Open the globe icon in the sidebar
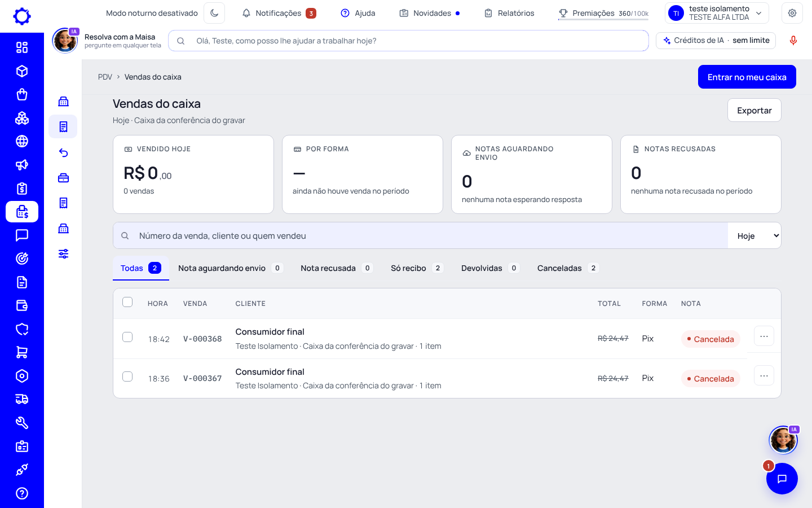Image resolution: width=812 pixels, height=508 pixels. pyautogui.click(x=22, y=141)
